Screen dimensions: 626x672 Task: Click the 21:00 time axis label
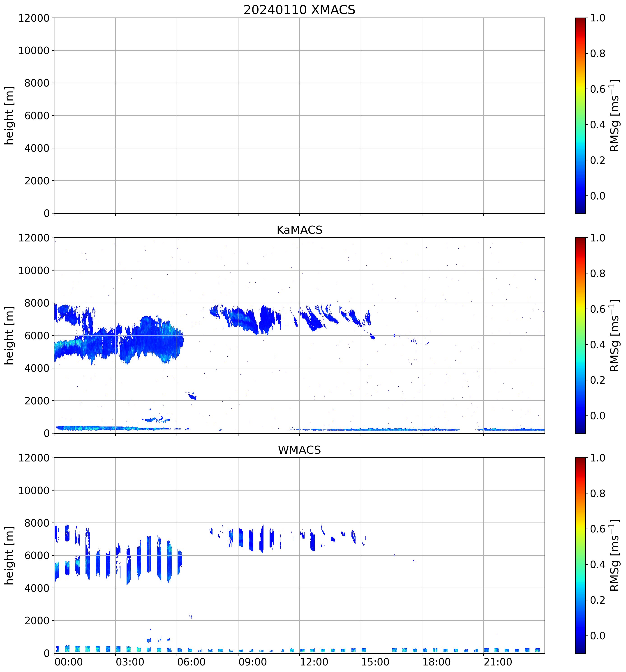(498, 662)
